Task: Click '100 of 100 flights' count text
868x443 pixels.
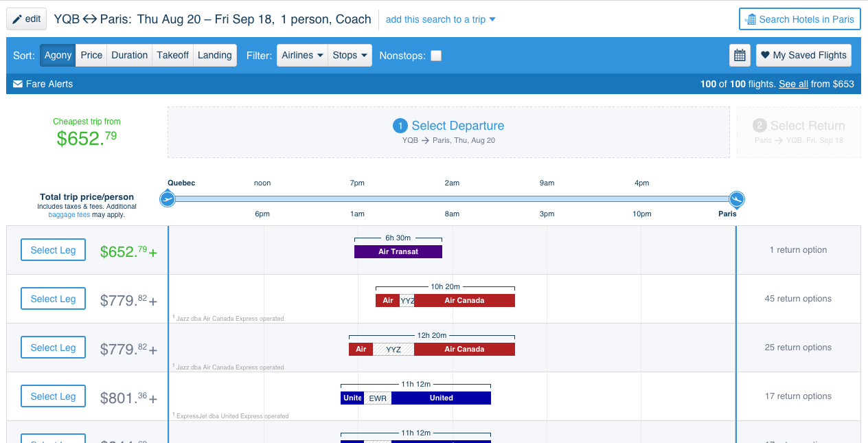Action: pos(738,84)
